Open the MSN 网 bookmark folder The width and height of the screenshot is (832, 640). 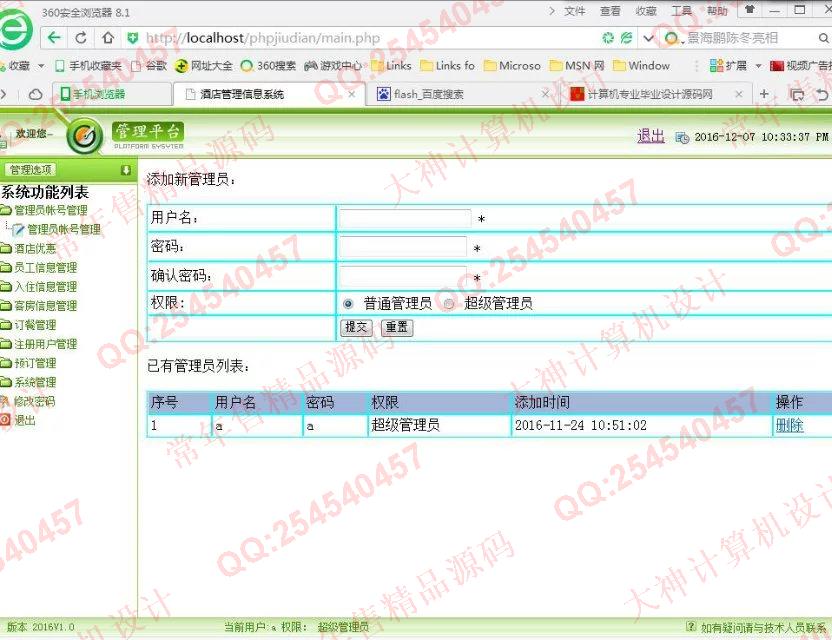[577, 66]
